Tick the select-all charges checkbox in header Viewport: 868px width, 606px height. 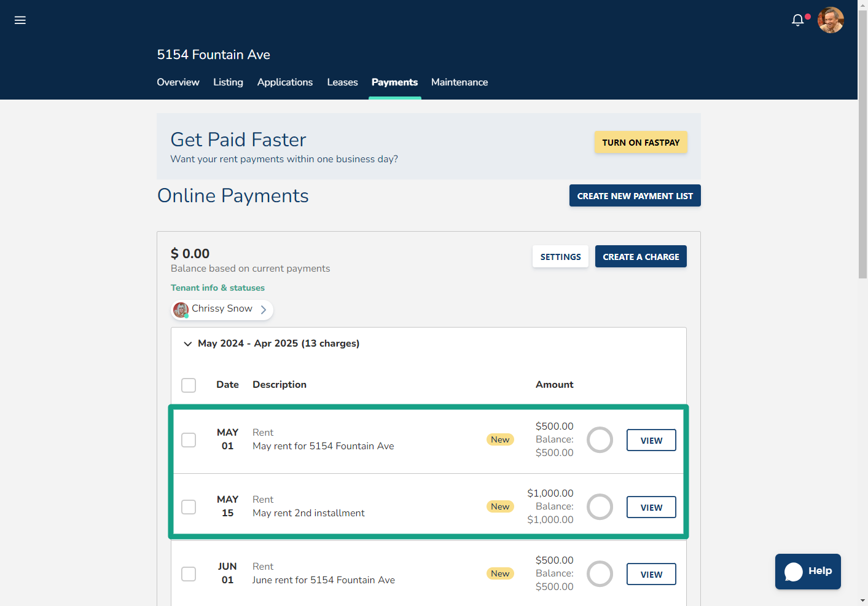pyautogui.click(x=189, y=385)
